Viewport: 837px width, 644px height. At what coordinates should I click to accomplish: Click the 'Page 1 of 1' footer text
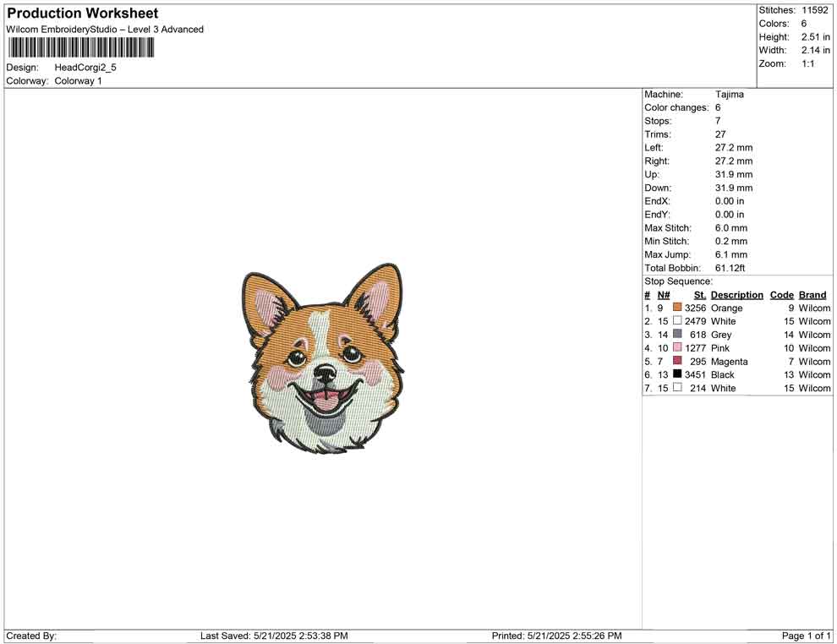point(806,636)
